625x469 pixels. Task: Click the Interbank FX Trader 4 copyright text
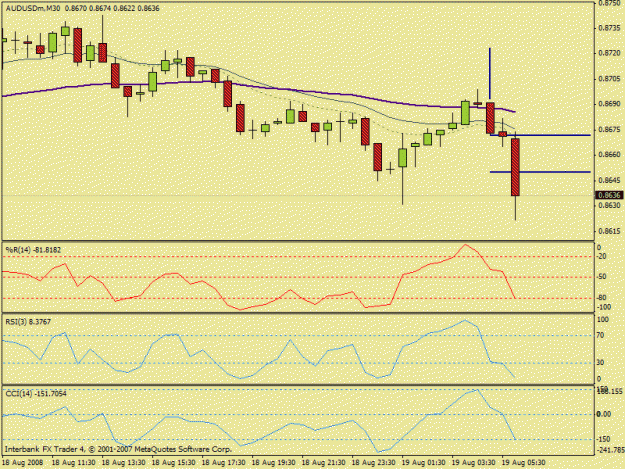[x=117, y=449]
